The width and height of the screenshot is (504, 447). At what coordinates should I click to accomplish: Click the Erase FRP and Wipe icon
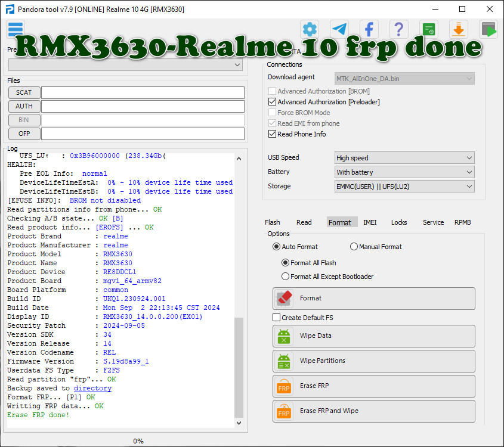click(283, 411)
